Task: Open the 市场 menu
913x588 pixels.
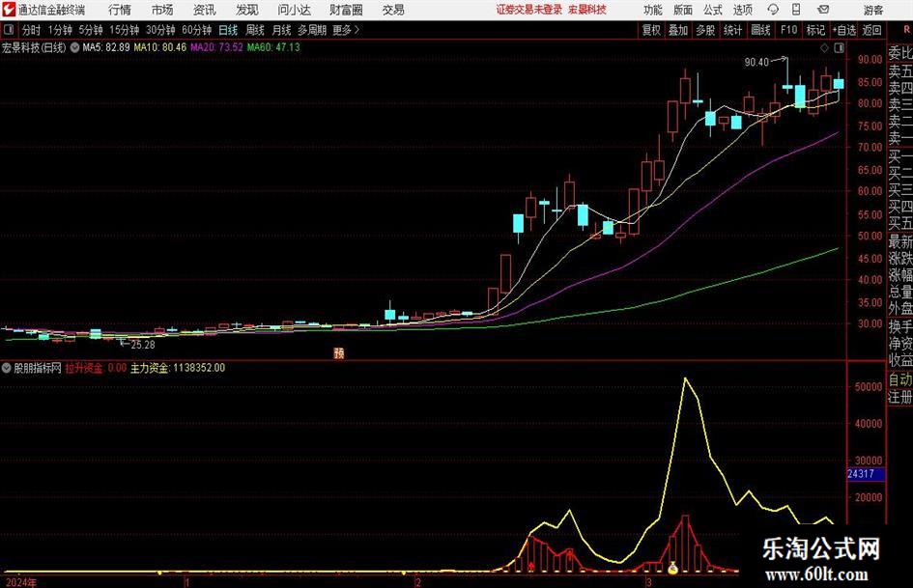Action: (162, 10)
